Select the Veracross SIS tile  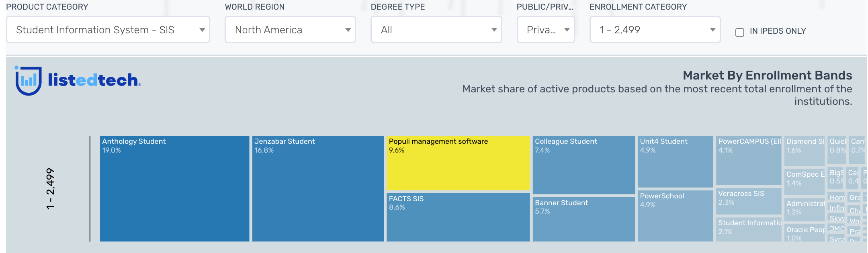[x=749, y=201]
